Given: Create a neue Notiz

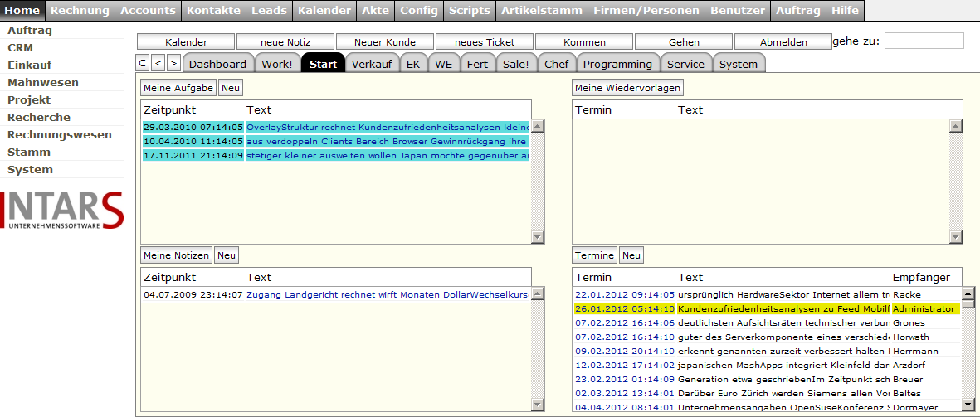Looking at the screenshot, I should coord(285,41).
